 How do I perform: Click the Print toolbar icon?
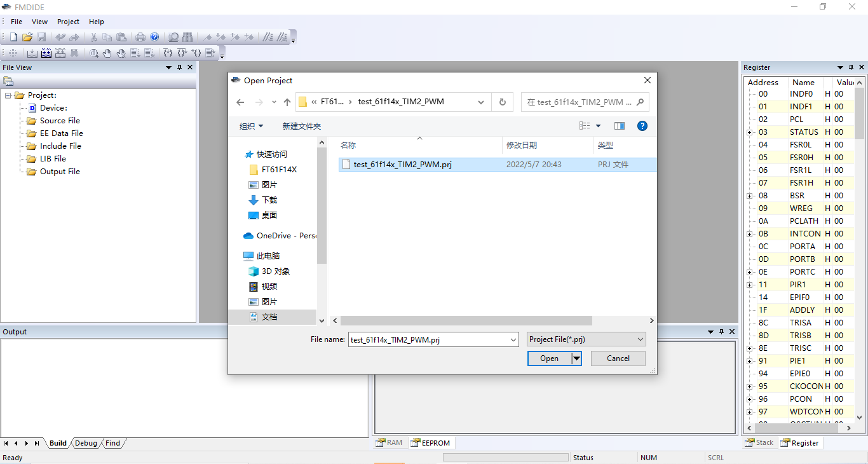[x=140, y=38]
